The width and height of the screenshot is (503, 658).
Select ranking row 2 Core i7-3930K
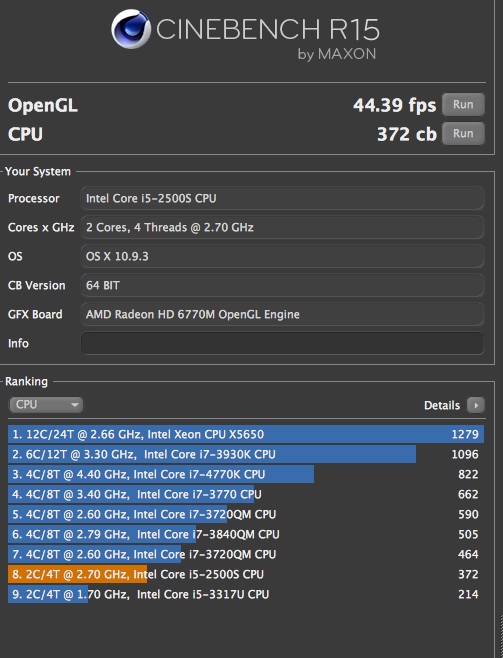[246, 454]
